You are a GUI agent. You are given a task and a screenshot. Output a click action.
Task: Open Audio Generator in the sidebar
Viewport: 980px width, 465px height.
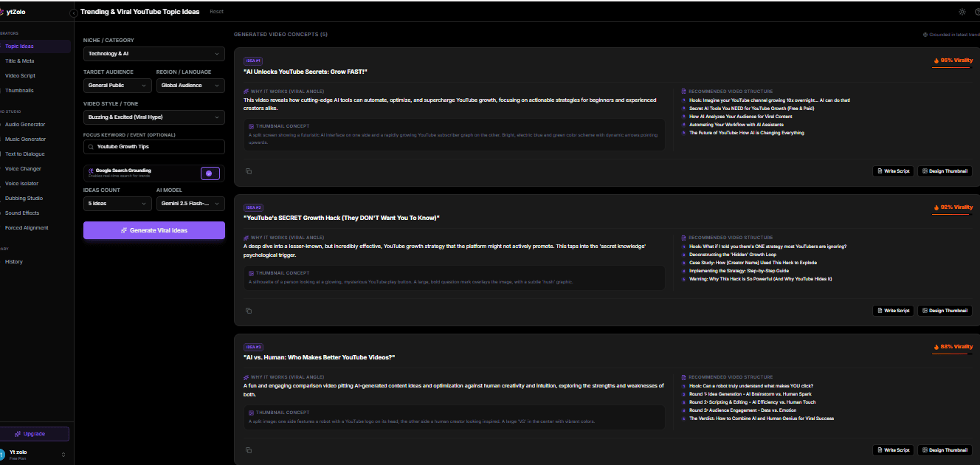click(x=35, y=125)
